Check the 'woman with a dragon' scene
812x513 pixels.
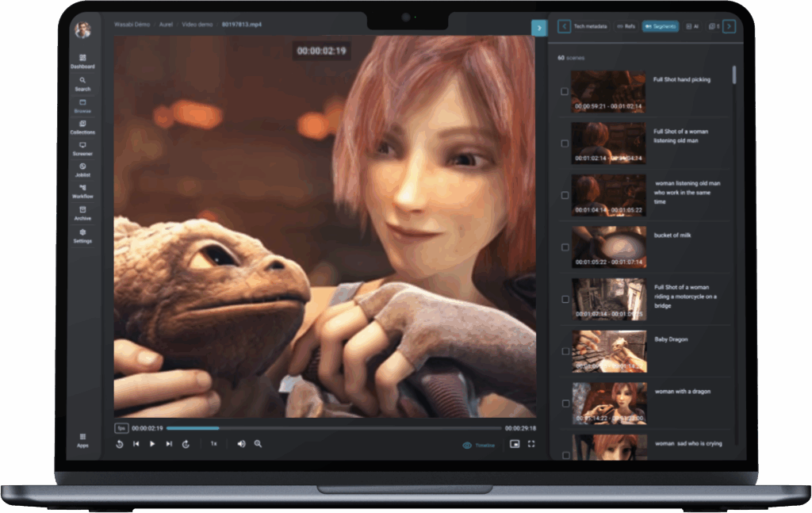[565, 404]
